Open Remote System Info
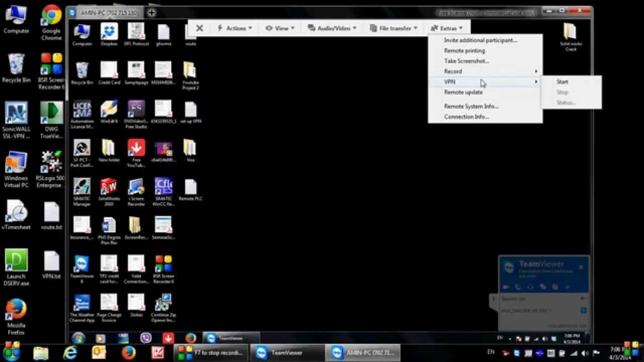This screenshot has width=644, height=362. pyautogui.click(x=471, y=106)
